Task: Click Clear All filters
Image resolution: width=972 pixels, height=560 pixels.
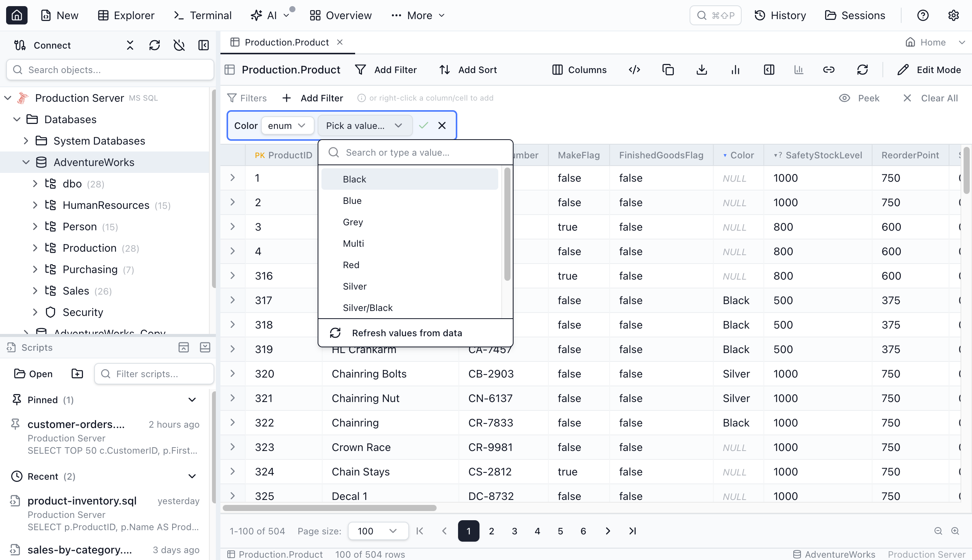Action: click(931, 98)
